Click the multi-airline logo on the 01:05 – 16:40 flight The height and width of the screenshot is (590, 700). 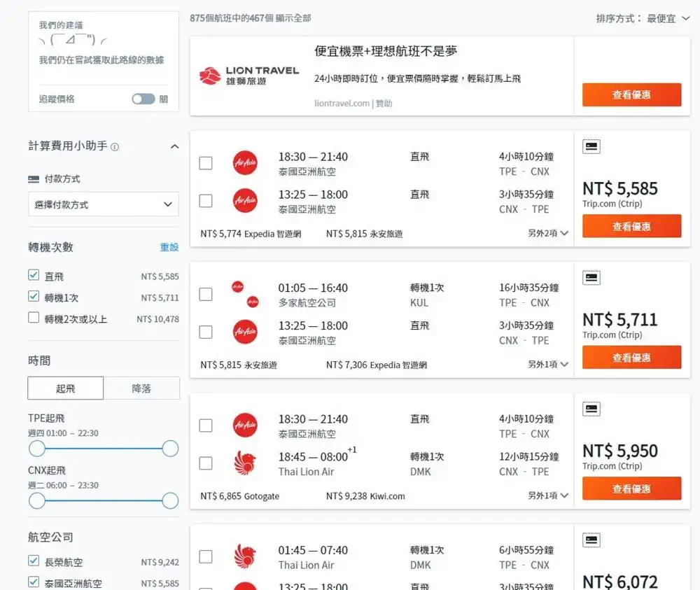coord(245,294)
